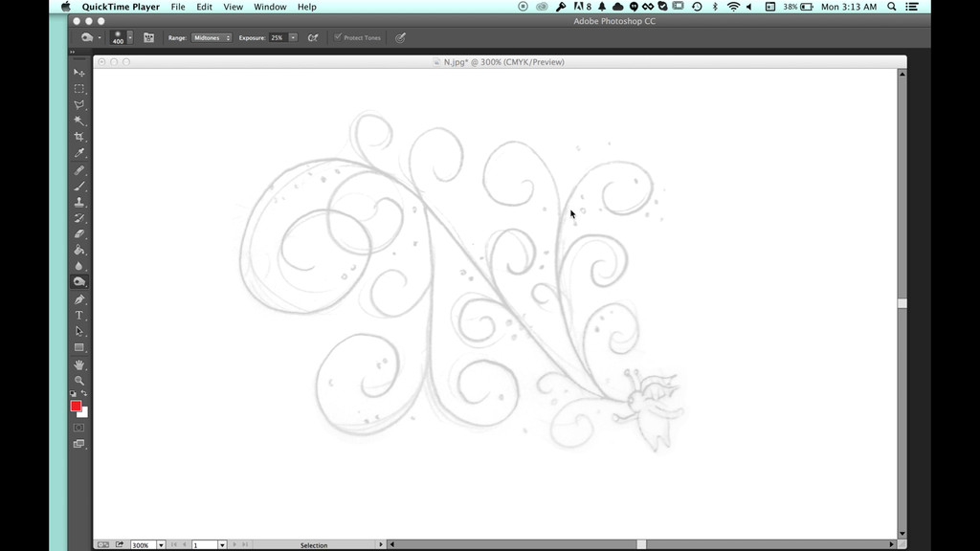This screenshot has height=551, width=980.
Task: Open the View menu
Action: (x=234, y=7)
